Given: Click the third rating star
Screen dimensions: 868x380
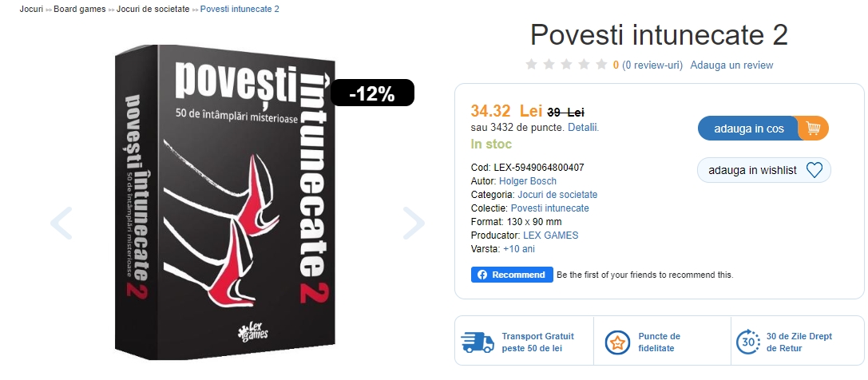Looking at the screenshot, I should (566, 64).
